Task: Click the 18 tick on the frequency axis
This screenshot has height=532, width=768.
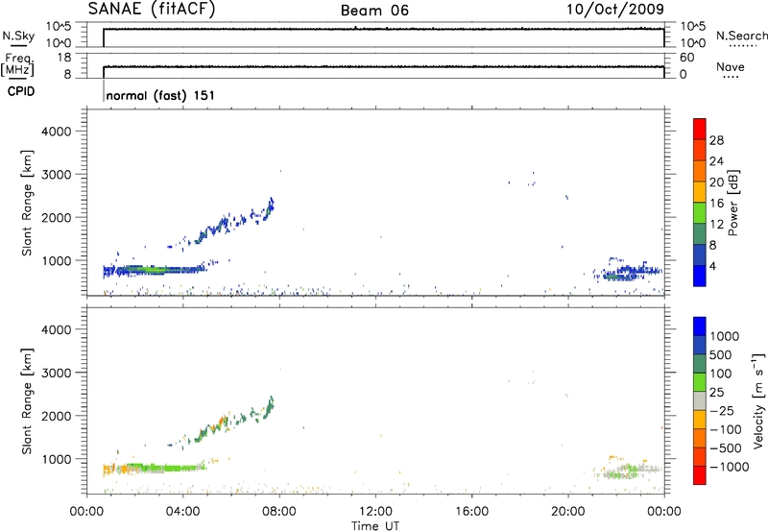Action: [64, 58]
